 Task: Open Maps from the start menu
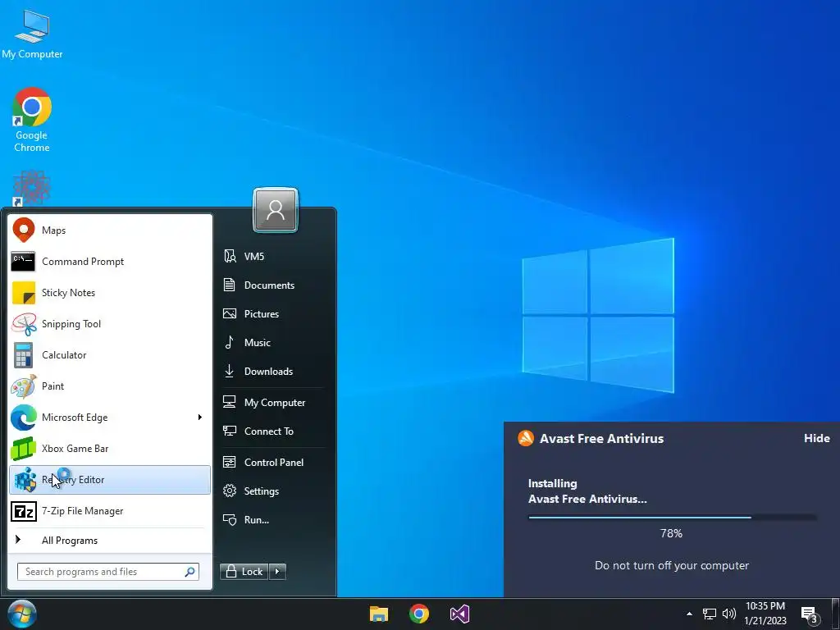[x=110, y=231]
